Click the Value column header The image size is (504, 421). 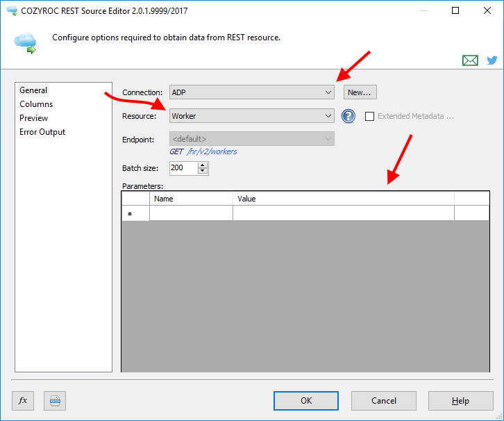[344, 199]
